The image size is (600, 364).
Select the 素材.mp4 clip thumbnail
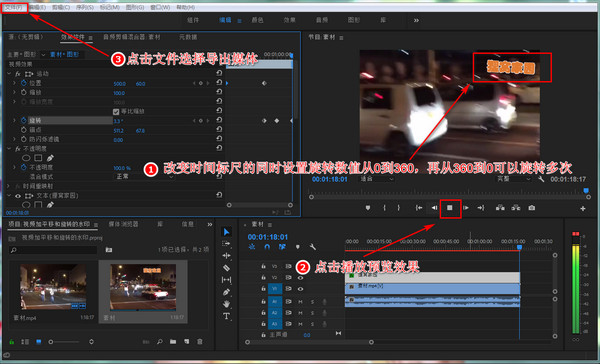pyautogui.click(x=53, y=287)
